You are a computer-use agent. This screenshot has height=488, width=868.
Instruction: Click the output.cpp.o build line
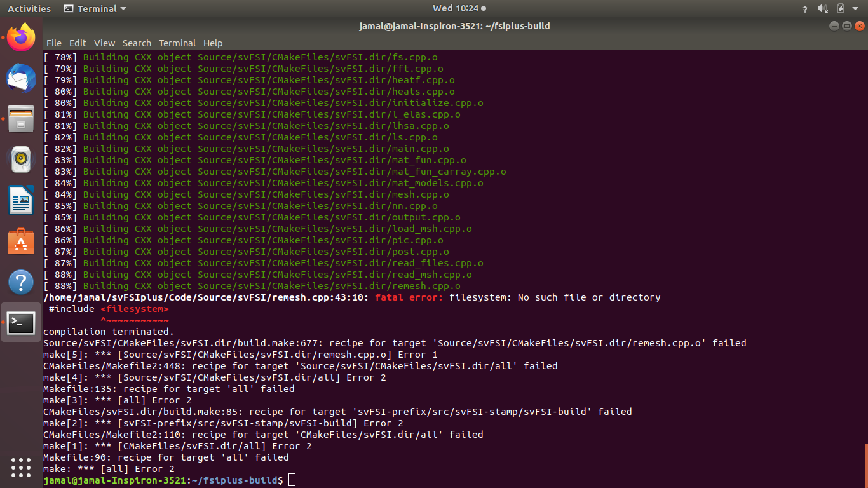[252, 217]
